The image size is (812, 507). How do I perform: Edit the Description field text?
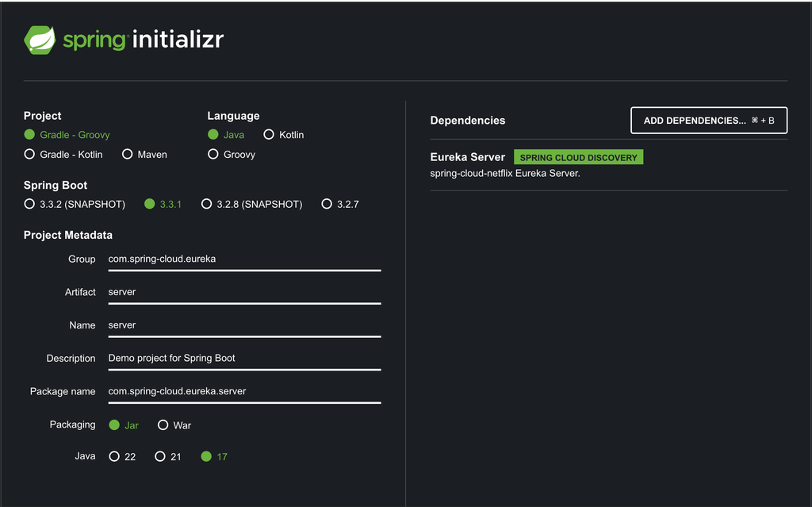[244, 359]
